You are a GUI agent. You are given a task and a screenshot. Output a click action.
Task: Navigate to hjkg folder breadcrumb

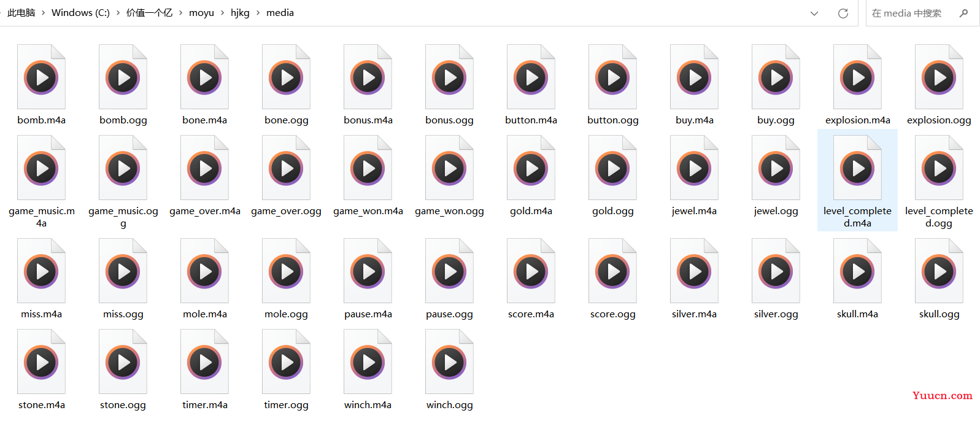point(240,13)
